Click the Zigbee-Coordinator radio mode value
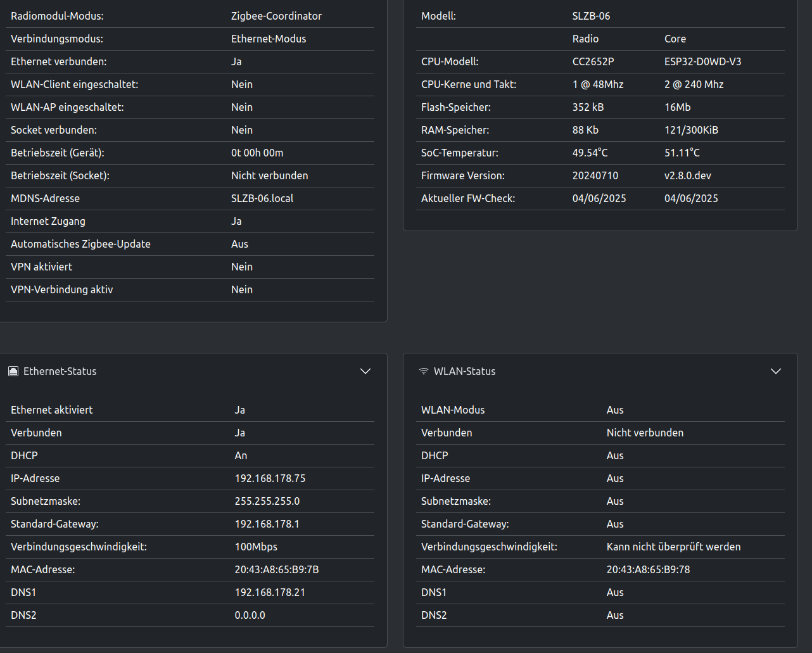 point(276,16)
